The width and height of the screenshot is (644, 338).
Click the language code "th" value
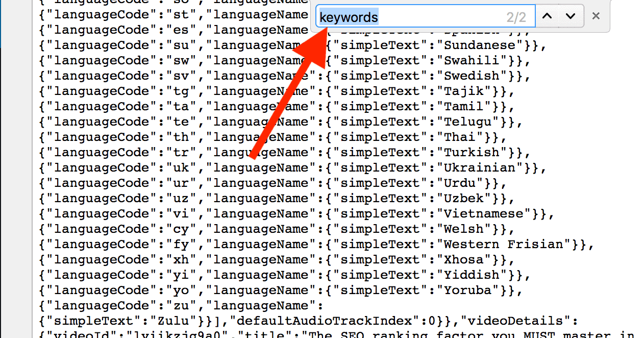pyautogui.click(x=182, y=137)
